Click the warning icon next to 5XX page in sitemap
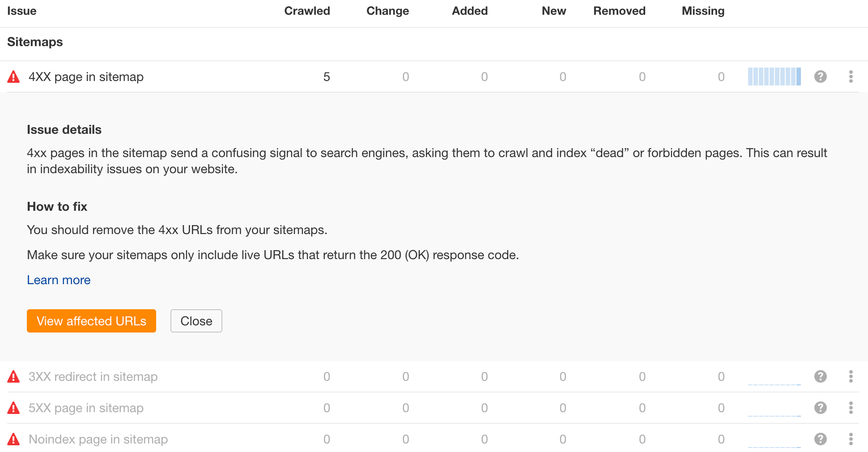Image resolution: width=868 pixels, height=452 pixels. [13, 408]
